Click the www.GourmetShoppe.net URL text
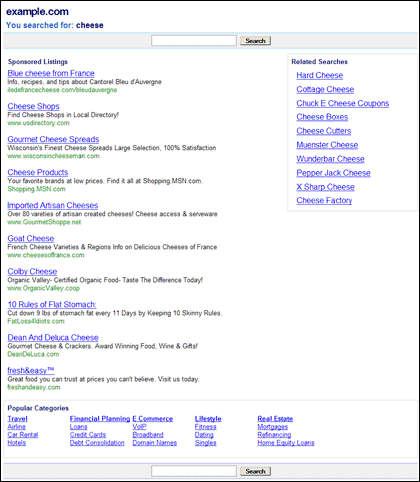The height and width of the screenshot is (482, 420). click(x=44, y=222)
